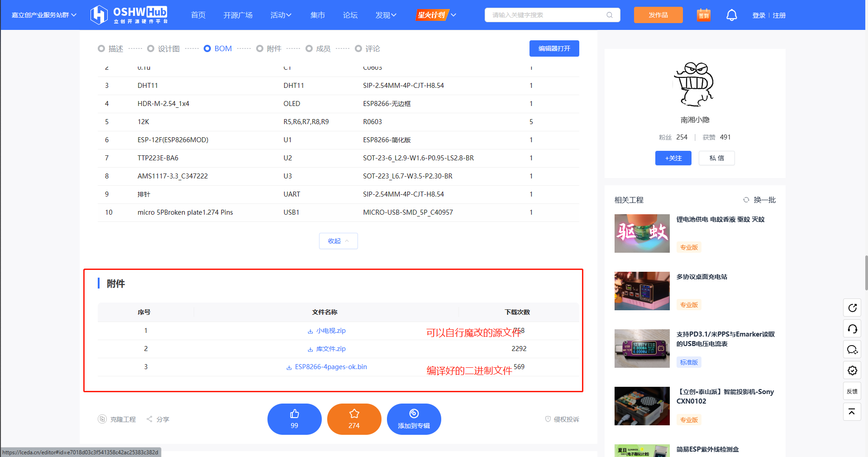The image size is (868, 457).
Task: Expand the 活动 dropdown menu
Action: coord(281,15)
